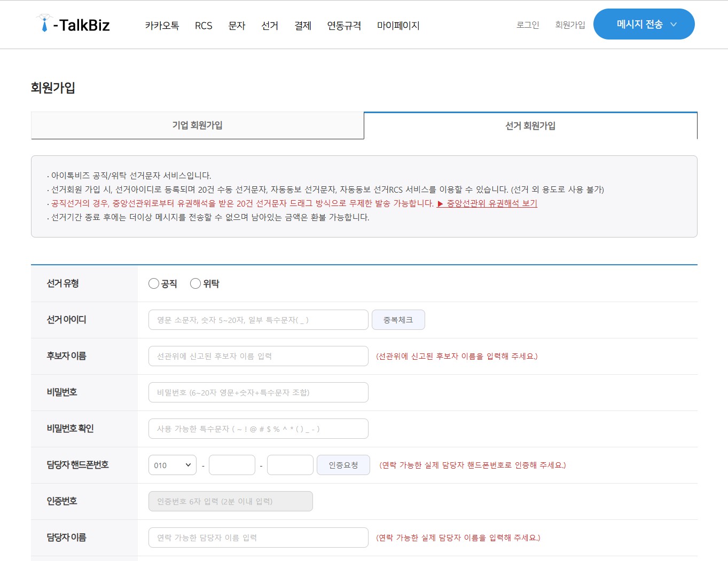Open the 결제 menu
This screenshot has height=561, width=728.
[303, 25]
